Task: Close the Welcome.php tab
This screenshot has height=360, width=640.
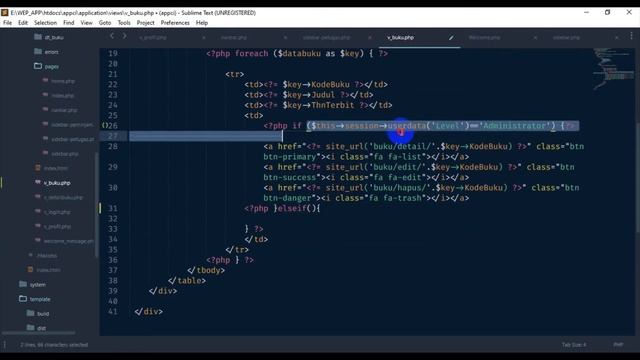Action: pos(535,38)
